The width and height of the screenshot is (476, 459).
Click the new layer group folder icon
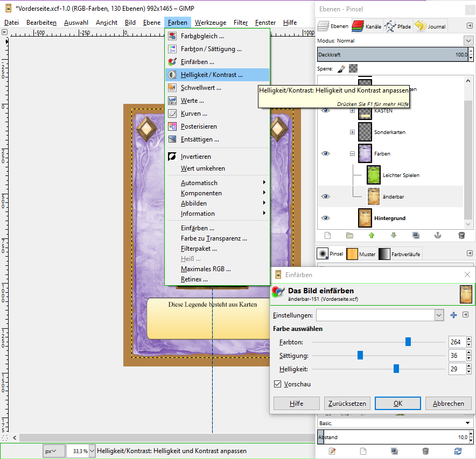[349, 235]
